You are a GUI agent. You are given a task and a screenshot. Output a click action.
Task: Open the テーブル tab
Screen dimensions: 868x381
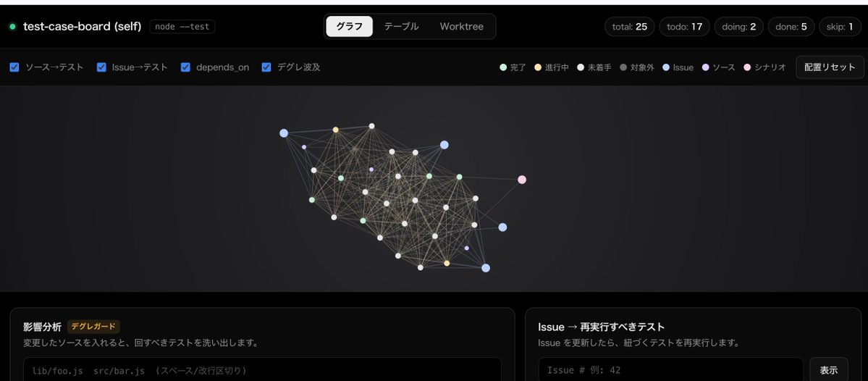[401, 27]
